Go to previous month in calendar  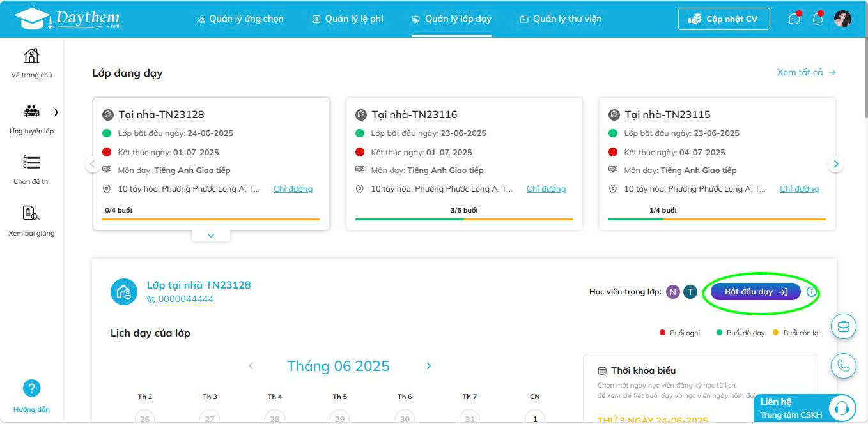click(251, 366)
